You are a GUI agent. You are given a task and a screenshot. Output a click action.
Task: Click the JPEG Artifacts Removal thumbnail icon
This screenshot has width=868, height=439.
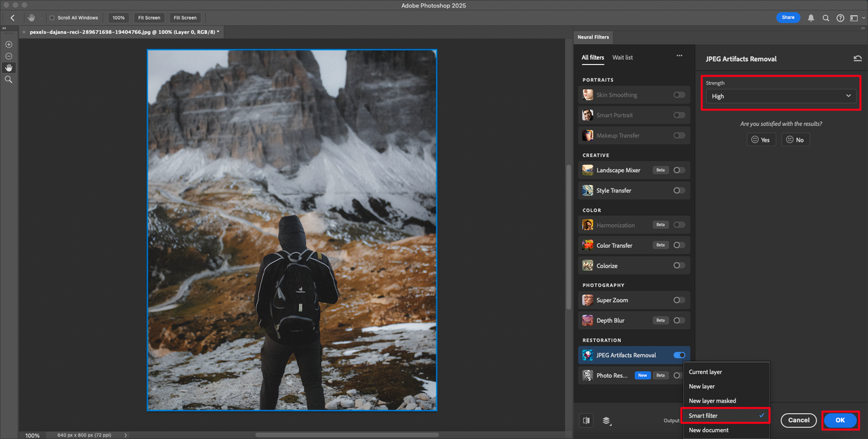click(x=587, y=355)
